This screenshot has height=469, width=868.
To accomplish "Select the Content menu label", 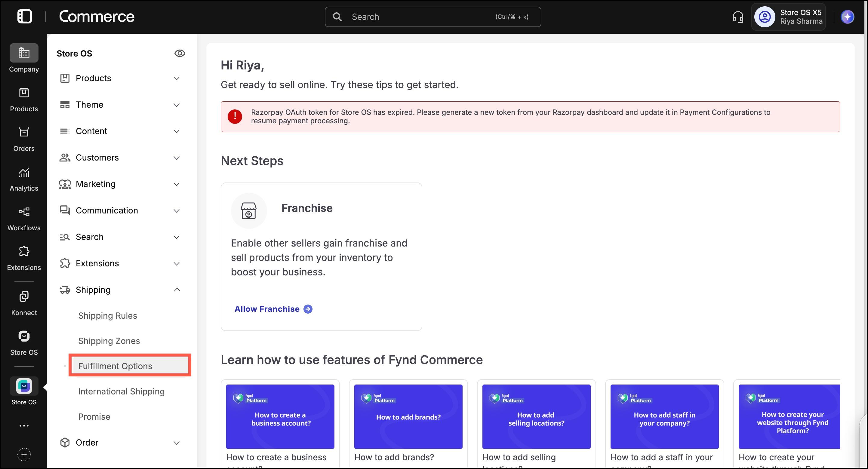I will [91, 131].
